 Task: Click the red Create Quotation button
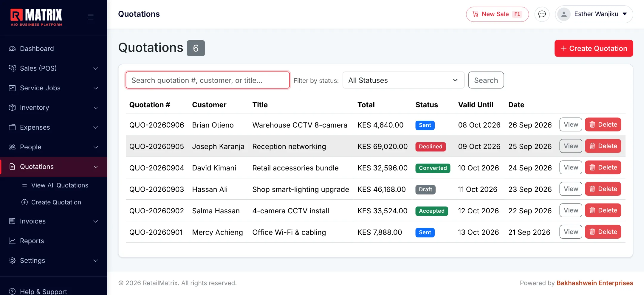tap(594, 48)
